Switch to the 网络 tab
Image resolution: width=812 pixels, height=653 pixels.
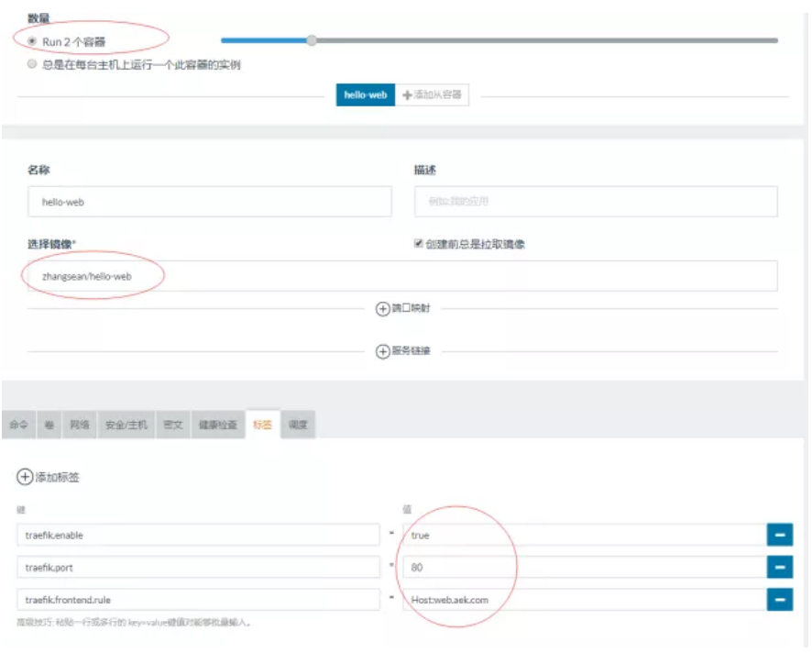(79, 425)
